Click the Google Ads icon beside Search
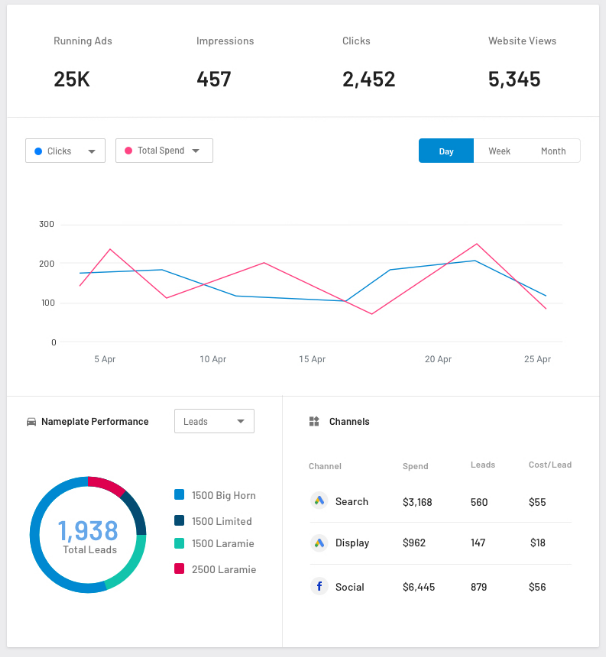606x657 pixels. coord(319,501)
